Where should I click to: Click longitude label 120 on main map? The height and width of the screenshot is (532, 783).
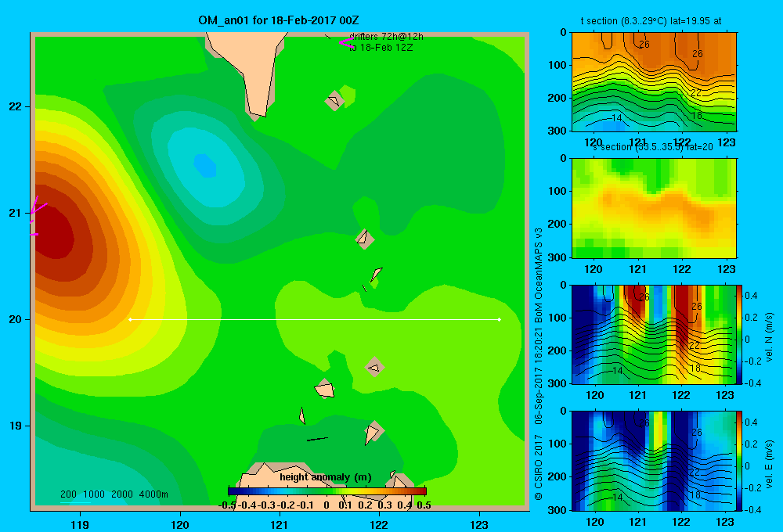(x=180, y=524)
